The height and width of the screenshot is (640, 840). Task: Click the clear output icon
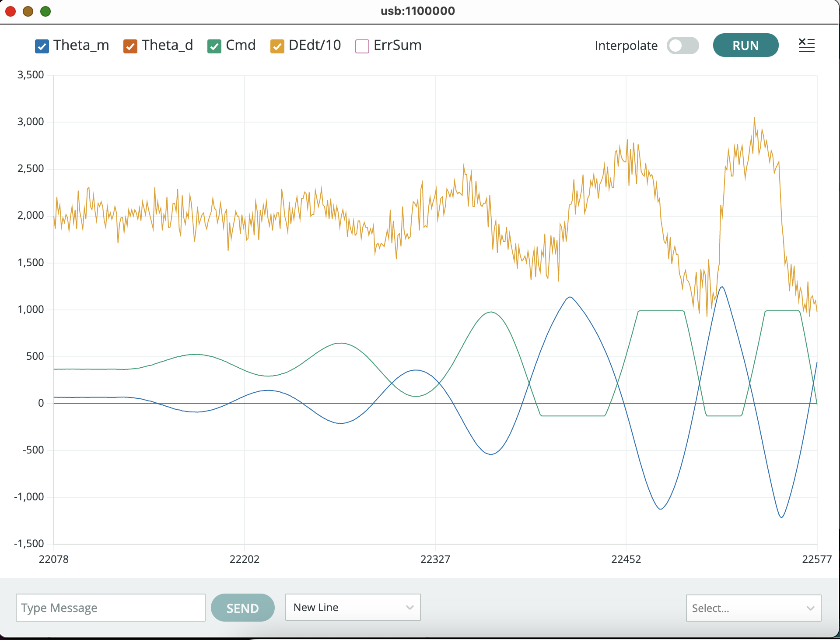(x=806, y=45)
